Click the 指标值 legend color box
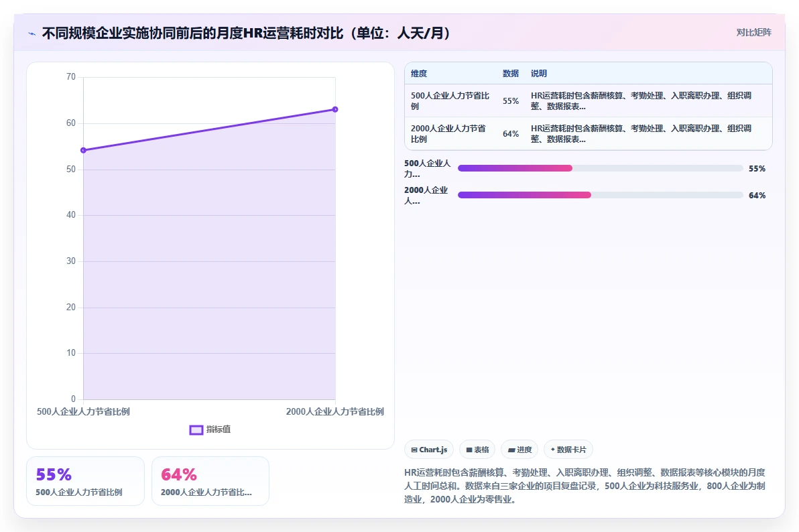The image size is (799, 532). pyautogui.click(x=196, y=430)
